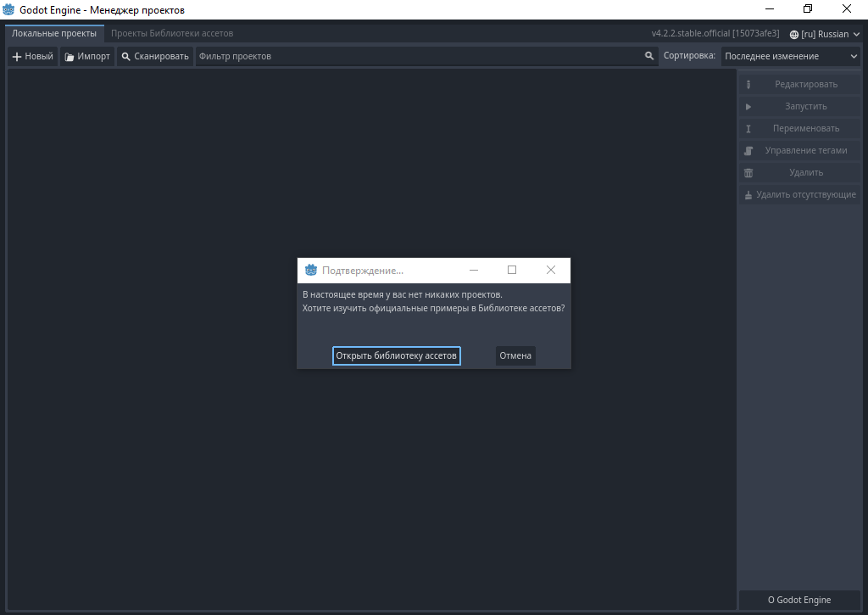Open Проекты Библиотеки ассетов tab
868x615 pixels.
click(x=172, y=33)
